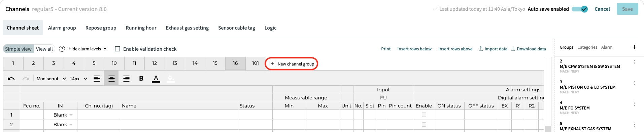Create a New channel group
644x132 pixels.
[292, 63]
